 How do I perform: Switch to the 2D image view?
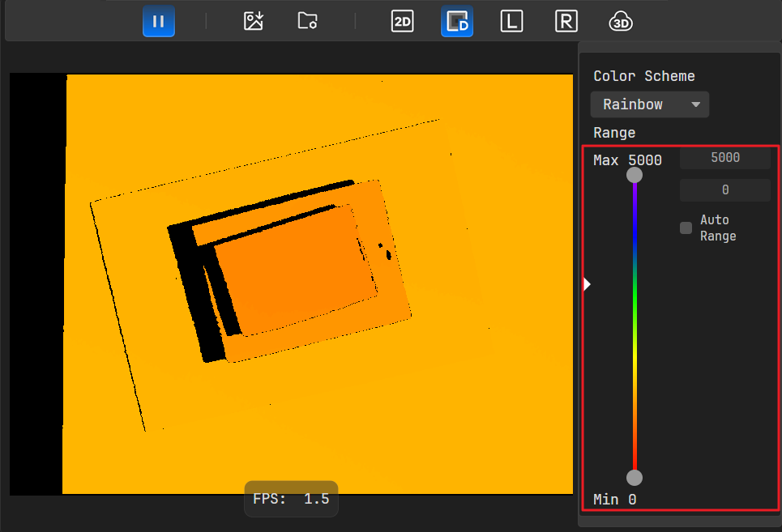pos(402,22)
